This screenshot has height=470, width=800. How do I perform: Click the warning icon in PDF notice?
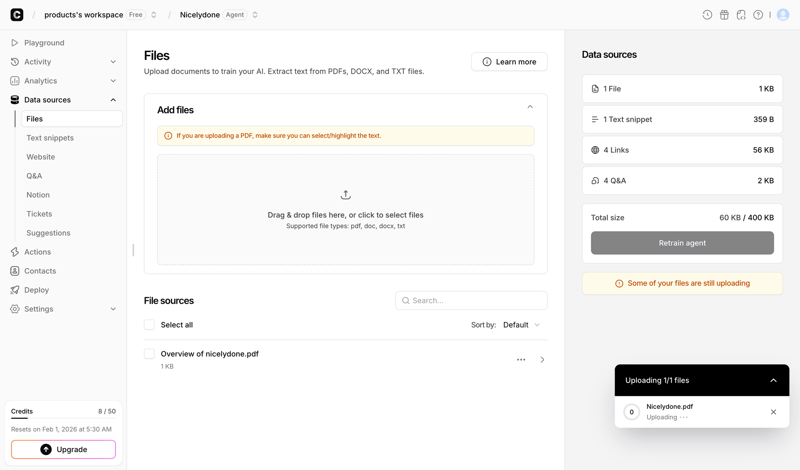[x=168, y=136]
